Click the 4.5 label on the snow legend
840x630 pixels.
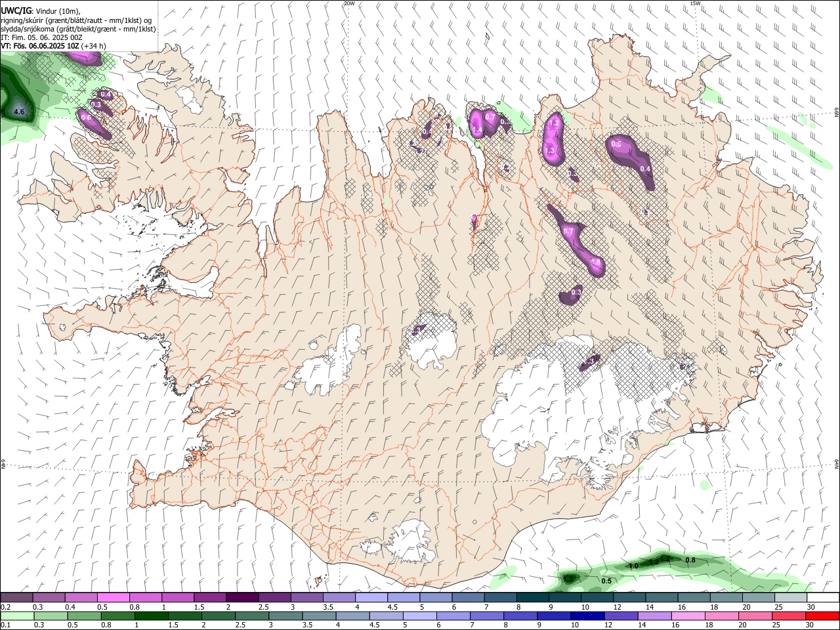click(392, 607)
